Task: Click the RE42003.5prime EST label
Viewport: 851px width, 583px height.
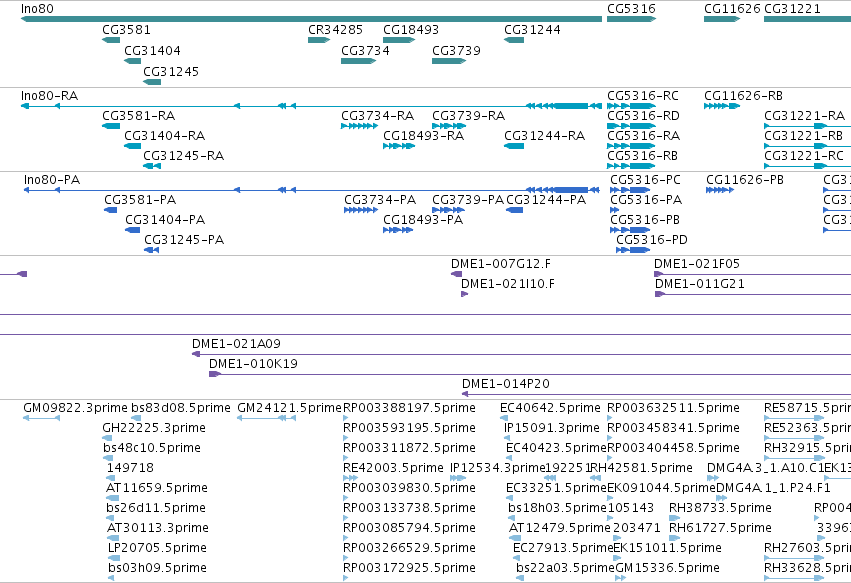Action: tap(393, 468)
